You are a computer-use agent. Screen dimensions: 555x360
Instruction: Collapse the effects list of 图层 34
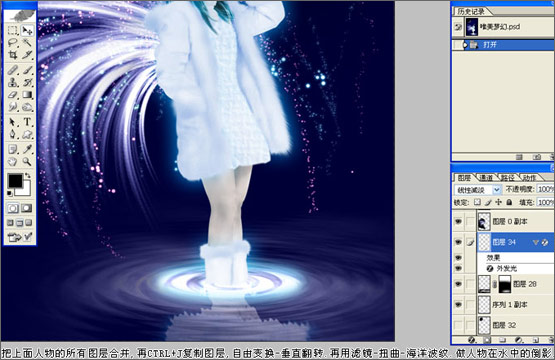click(535, 242)
